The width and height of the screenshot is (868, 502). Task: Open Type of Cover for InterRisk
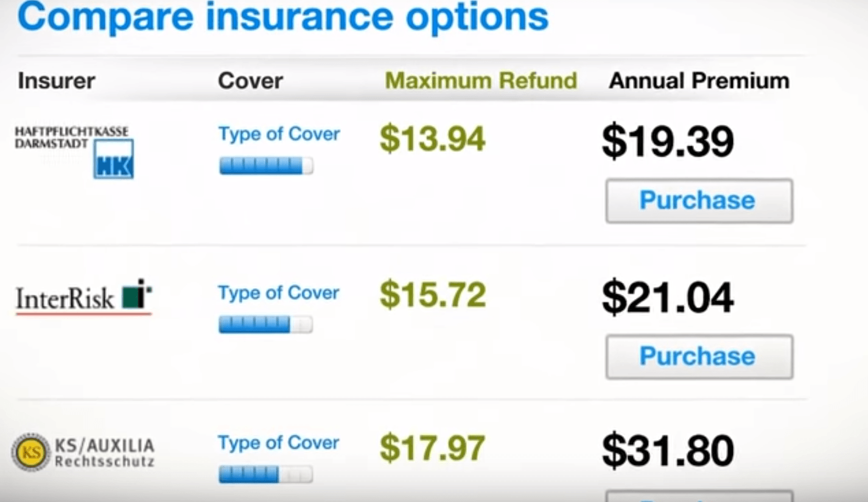click(279, 293)
